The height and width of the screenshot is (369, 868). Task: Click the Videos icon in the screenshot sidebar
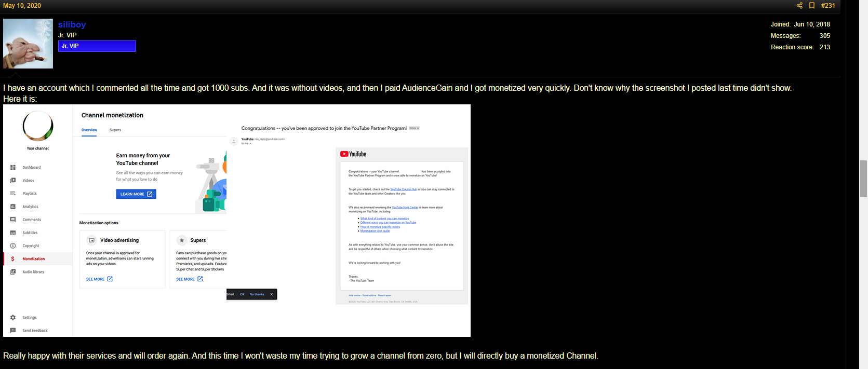click(x=13, y=181)
